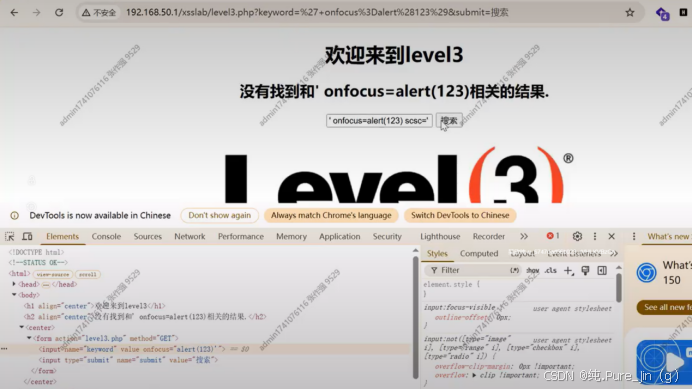Collapse the center element node
Image resolution: width=693 pixels, height=390 pixels.
tap(21, 327)
